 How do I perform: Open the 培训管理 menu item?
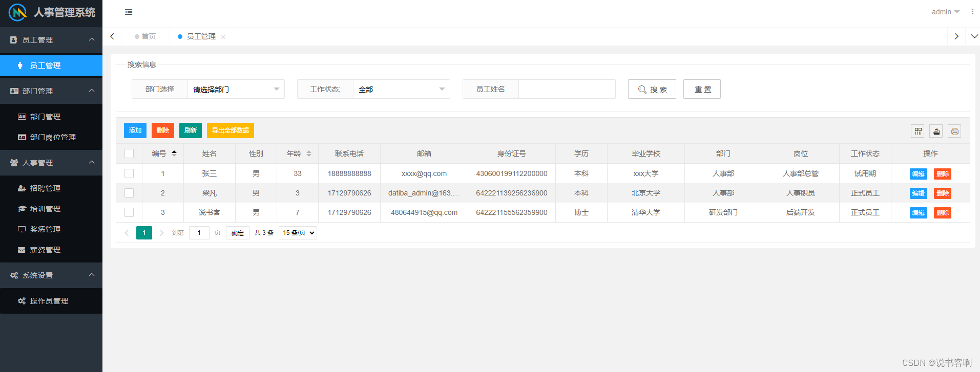click(x=51, y=209)
